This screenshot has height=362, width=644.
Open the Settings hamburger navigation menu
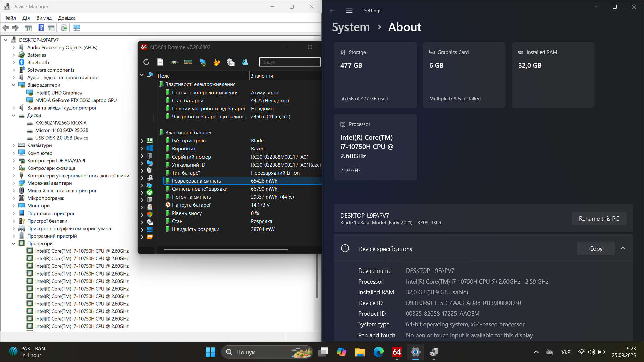coord(349,11)
